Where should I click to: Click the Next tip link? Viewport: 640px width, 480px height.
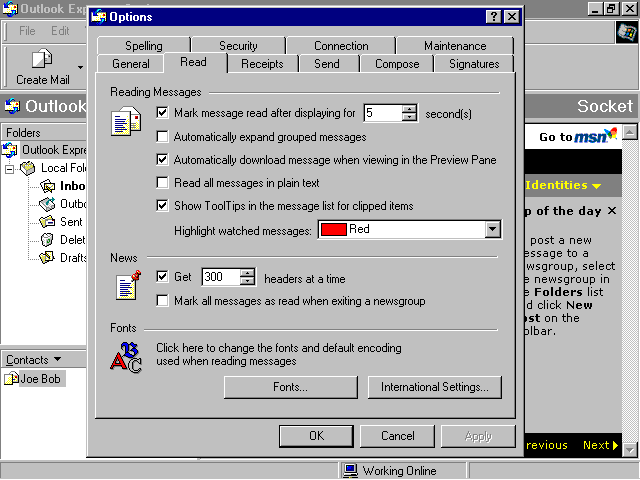point(600,445)
